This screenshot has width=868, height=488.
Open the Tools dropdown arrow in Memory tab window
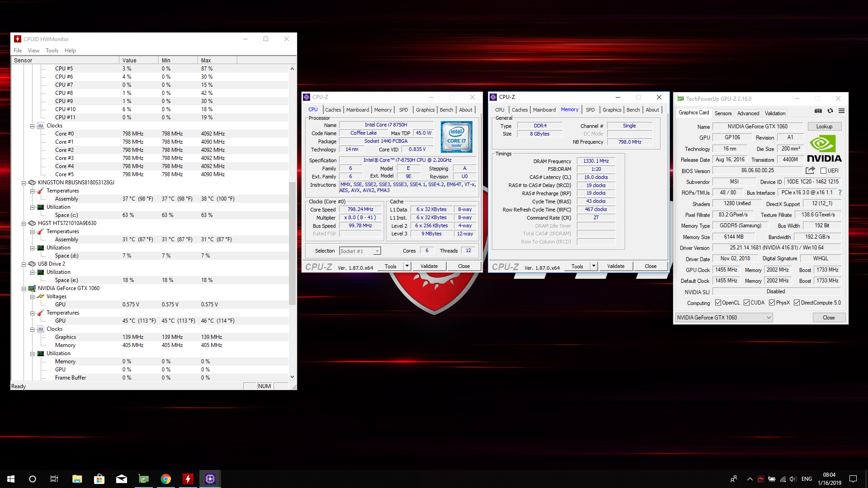tap(594, 266)
